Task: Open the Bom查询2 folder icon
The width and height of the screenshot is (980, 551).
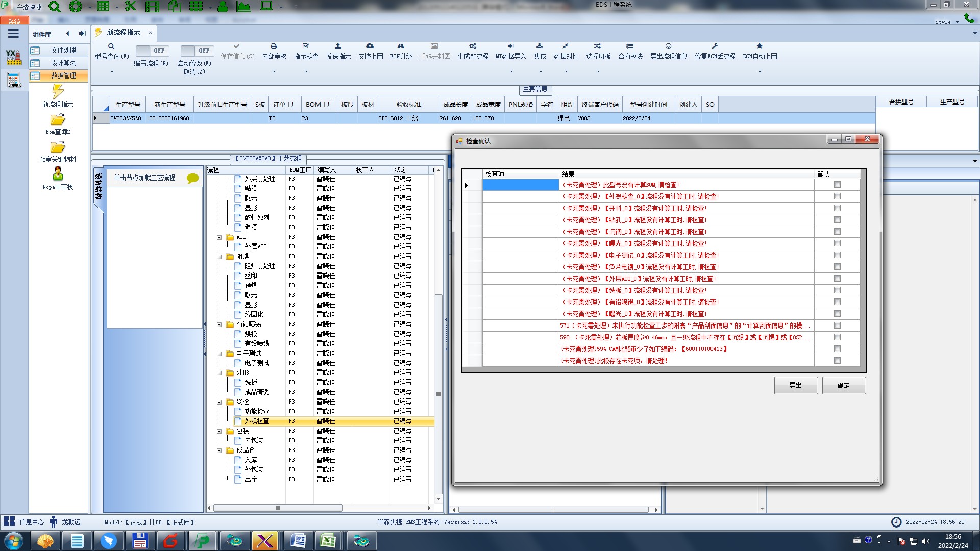Action: (58, 120)
